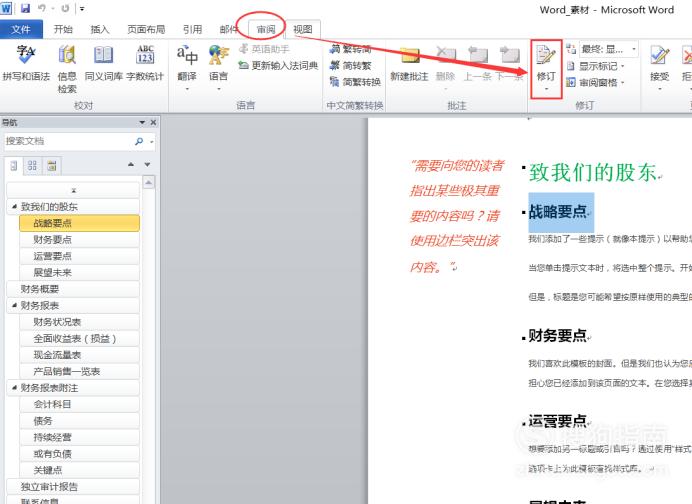
Task: Open the 翻译 translate menu
Action: point(187,68)
